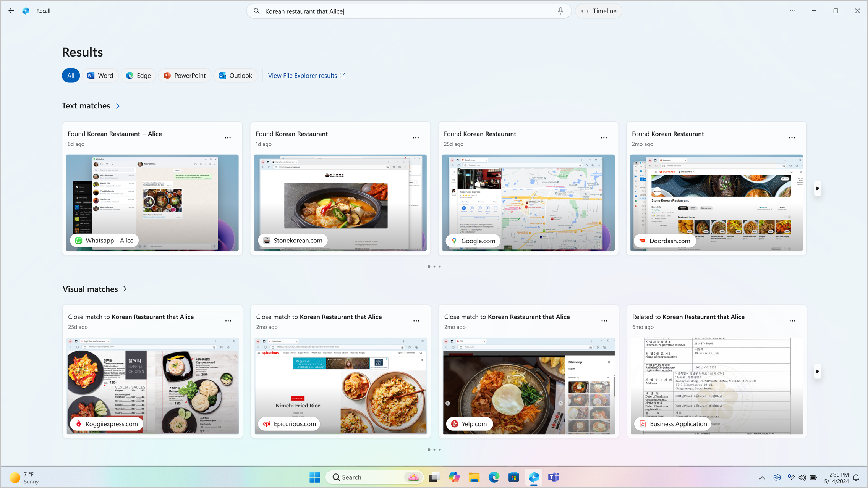Click next carousel arrow for text matches

818,189
